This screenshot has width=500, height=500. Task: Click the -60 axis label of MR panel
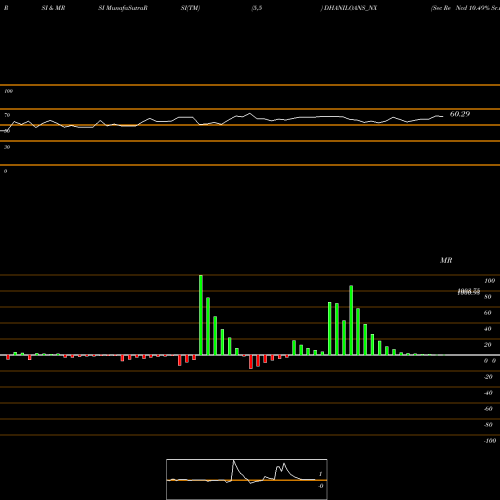coord(488,409)
